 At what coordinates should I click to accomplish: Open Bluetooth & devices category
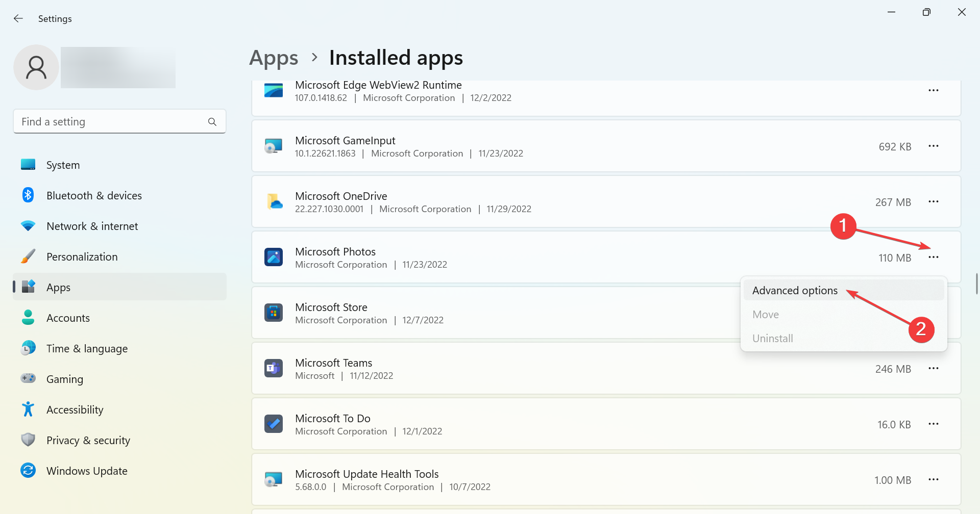[x=119, y=195]
